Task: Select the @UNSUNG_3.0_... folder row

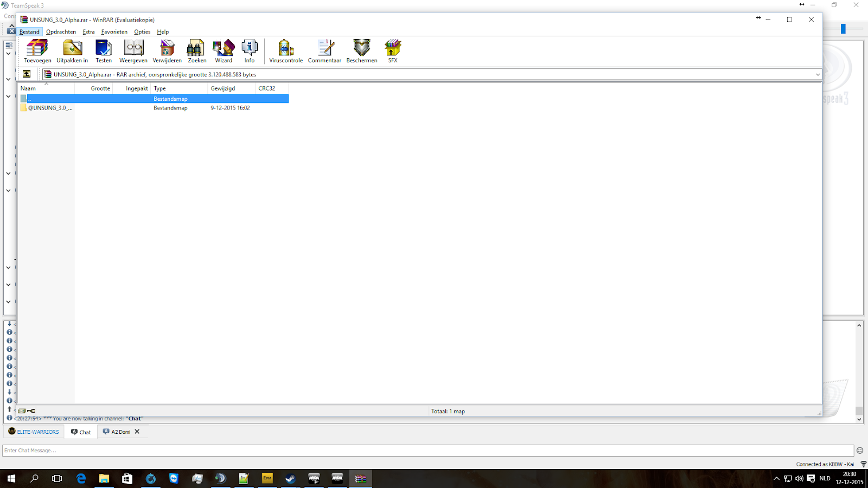Action: click(x=154, y=108)
